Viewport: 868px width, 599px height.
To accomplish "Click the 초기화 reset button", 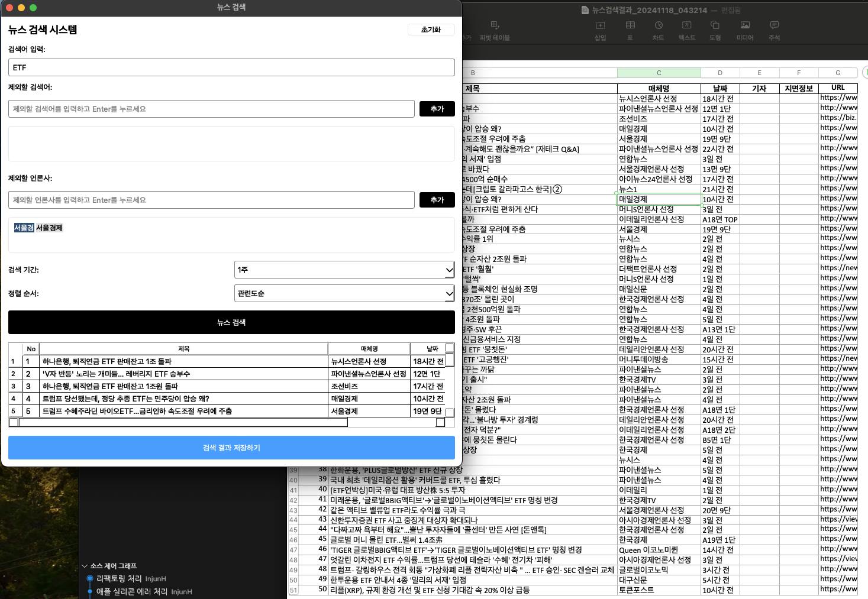I will click(431, 30).
